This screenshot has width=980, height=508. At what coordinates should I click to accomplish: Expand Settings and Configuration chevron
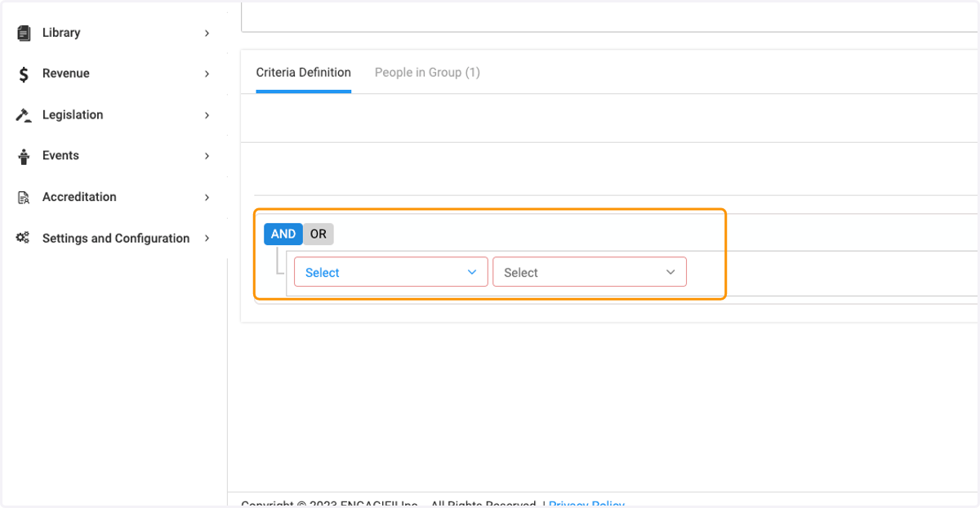pyautogui.click(x=207, y=238)
